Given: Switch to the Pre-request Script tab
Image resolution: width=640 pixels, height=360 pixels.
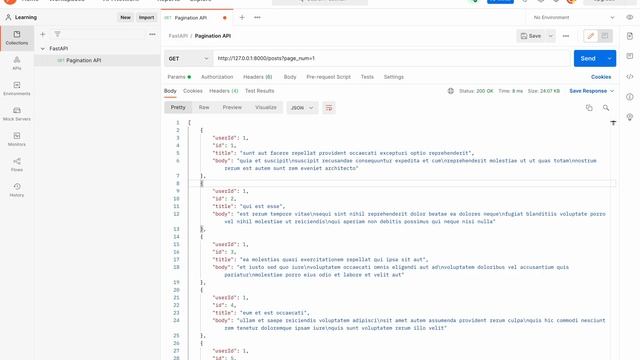Looking at the screenshot, I should [329, 77].
